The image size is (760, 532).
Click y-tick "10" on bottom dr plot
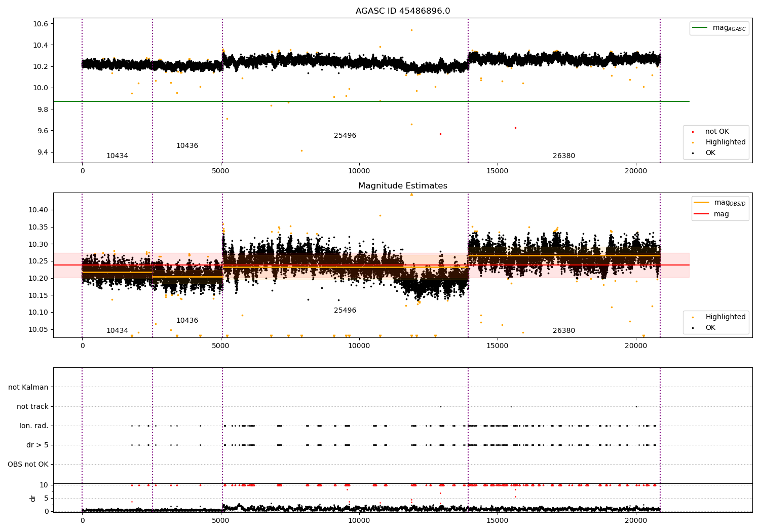click(44, 485)
